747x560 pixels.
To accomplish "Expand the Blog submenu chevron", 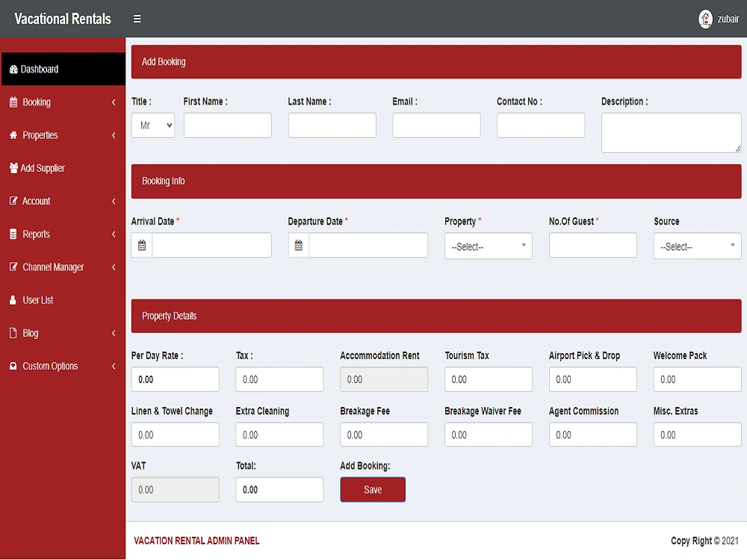I will (114, 333).
